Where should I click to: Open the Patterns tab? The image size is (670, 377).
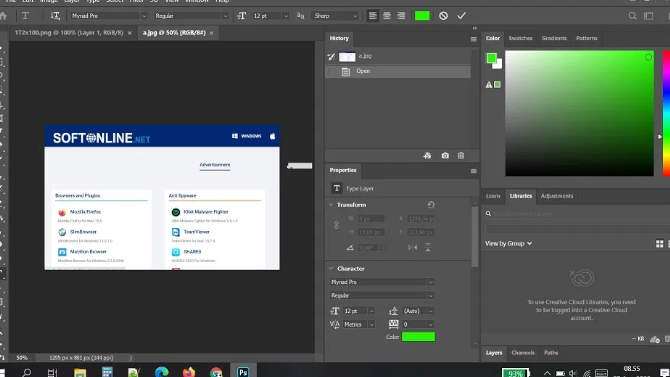tap(587, 38)
